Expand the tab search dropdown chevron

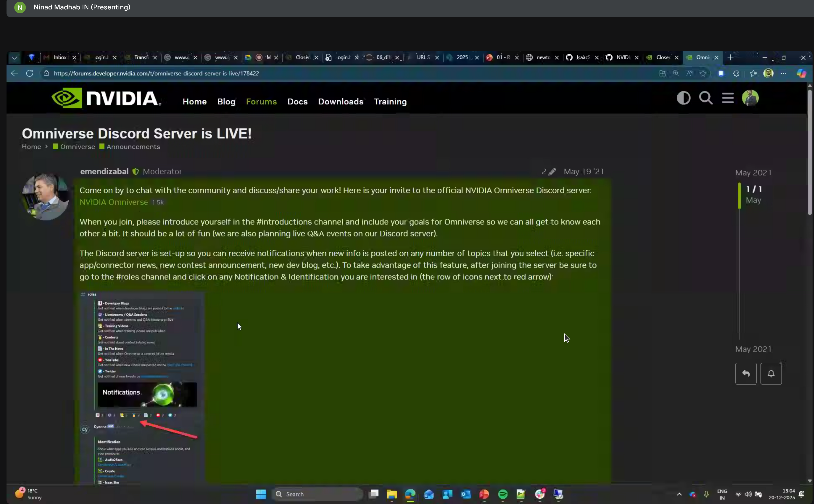pyautogui.click(x=14, y=58)
